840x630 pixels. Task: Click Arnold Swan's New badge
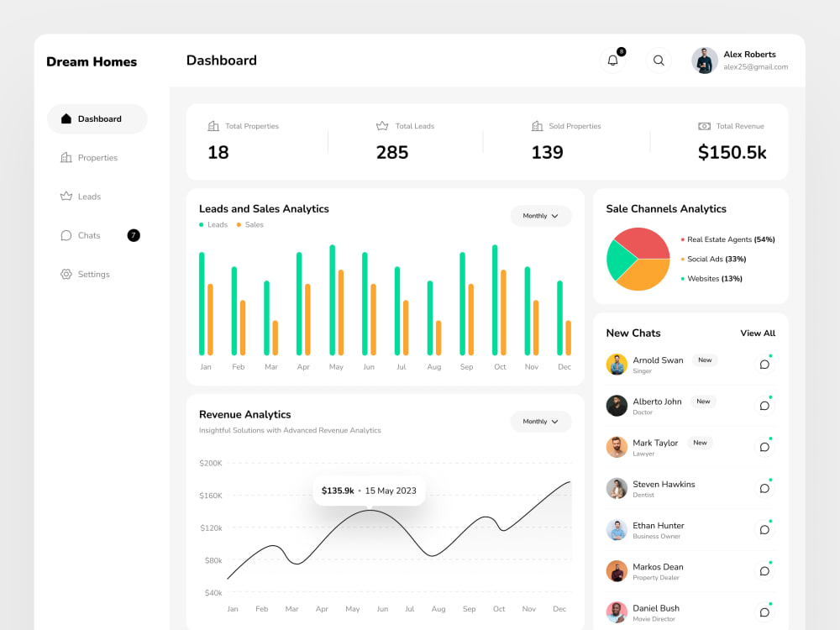(x=705, y=360)
